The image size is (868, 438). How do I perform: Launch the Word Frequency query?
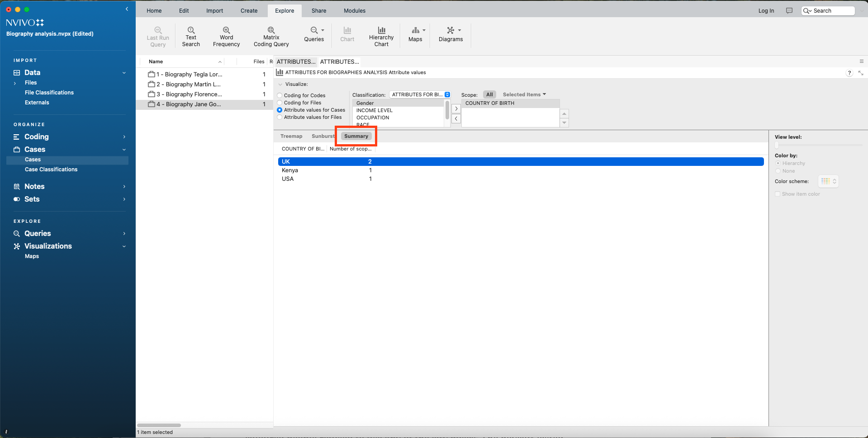226,36
